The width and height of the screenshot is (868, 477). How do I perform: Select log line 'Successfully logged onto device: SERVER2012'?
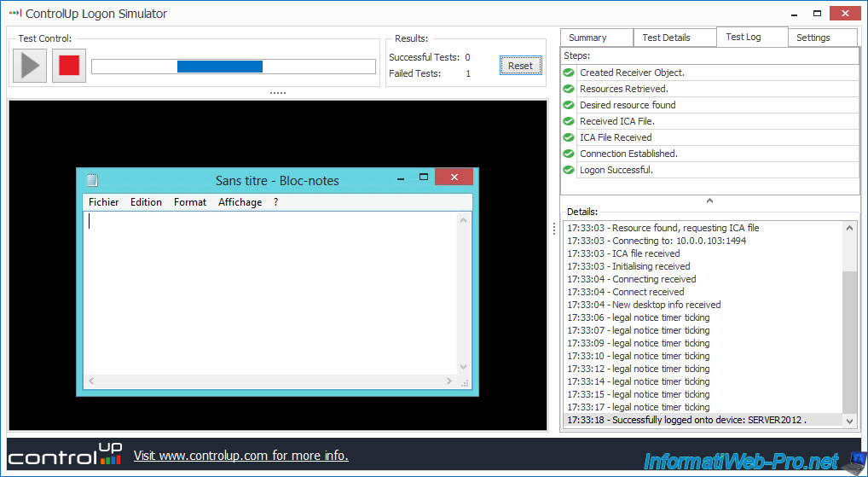pos(686,420)
